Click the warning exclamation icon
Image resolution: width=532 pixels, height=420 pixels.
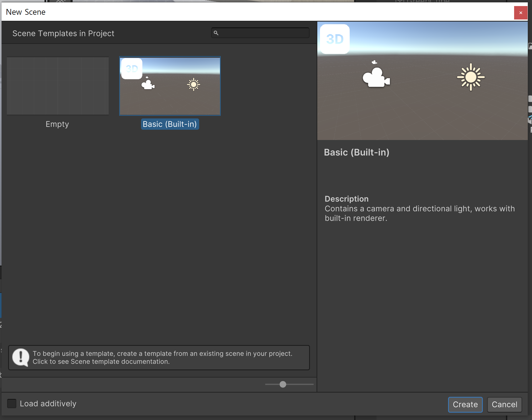pyautogui.click(x=21, y=357)
